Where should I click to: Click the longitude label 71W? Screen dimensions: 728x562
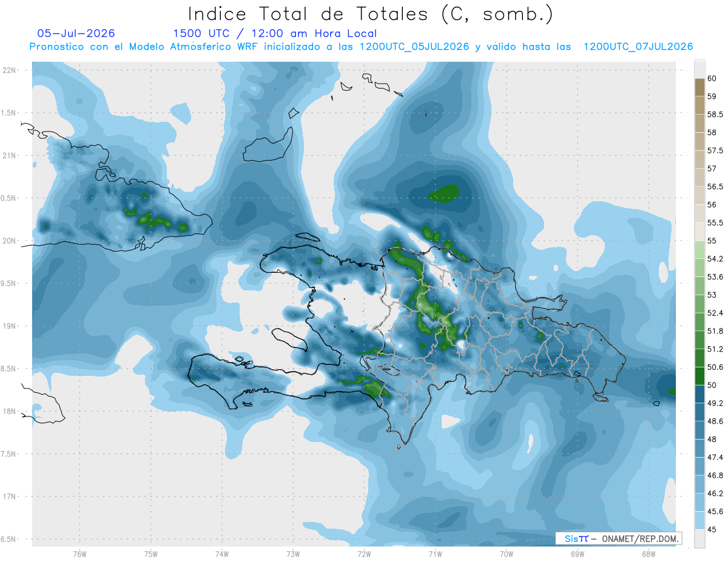(x=435, y=554)
